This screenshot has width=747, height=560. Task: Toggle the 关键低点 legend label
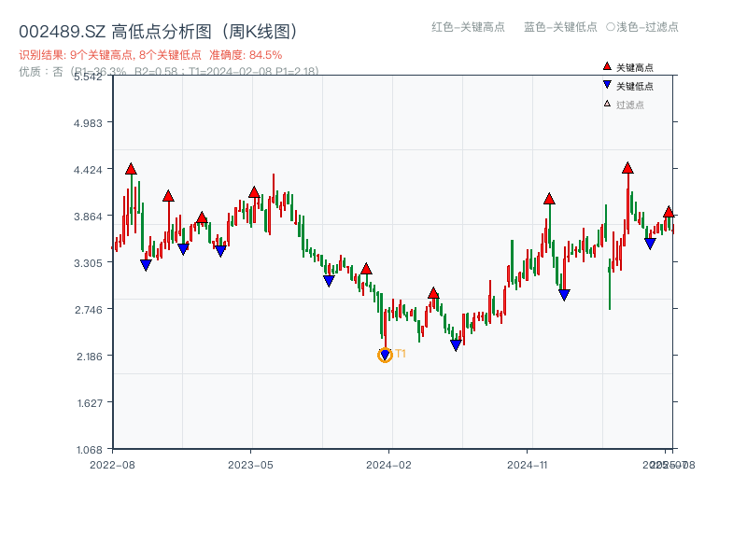(635, 86)
